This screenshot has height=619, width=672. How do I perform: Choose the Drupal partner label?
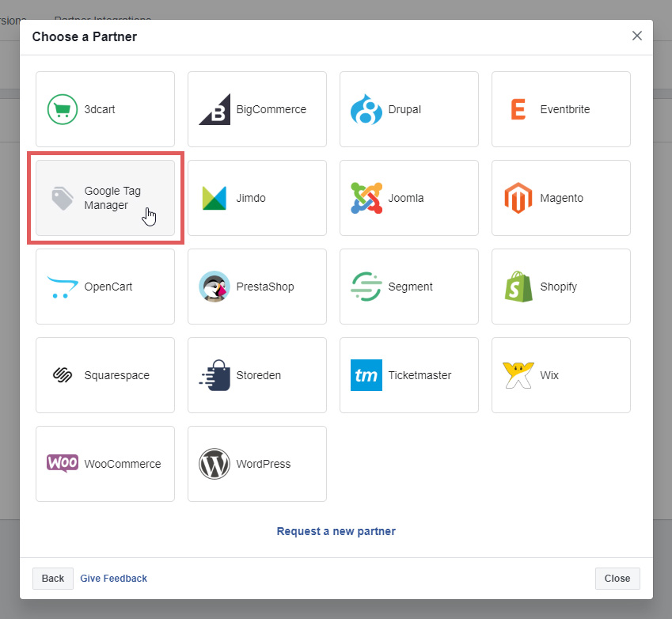404,109
